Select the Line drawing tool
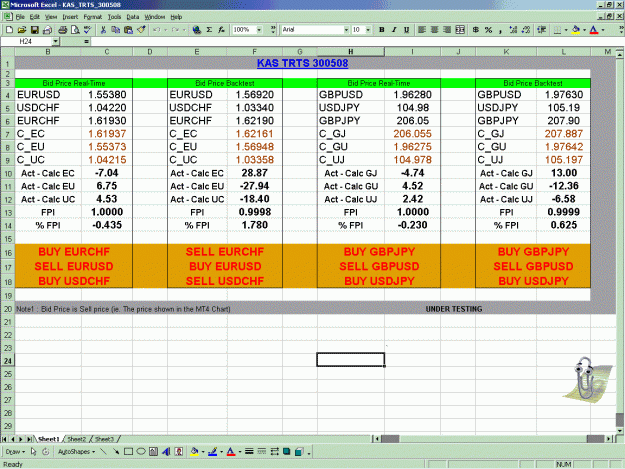 [x=103, y=451]
